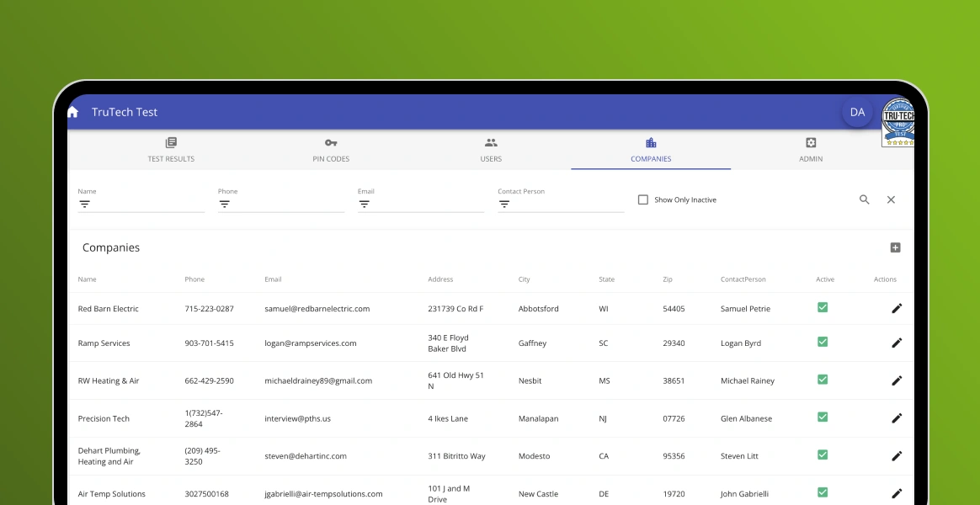Toggle Active checkbox for Red Barn Electric

tap(823, 307)
